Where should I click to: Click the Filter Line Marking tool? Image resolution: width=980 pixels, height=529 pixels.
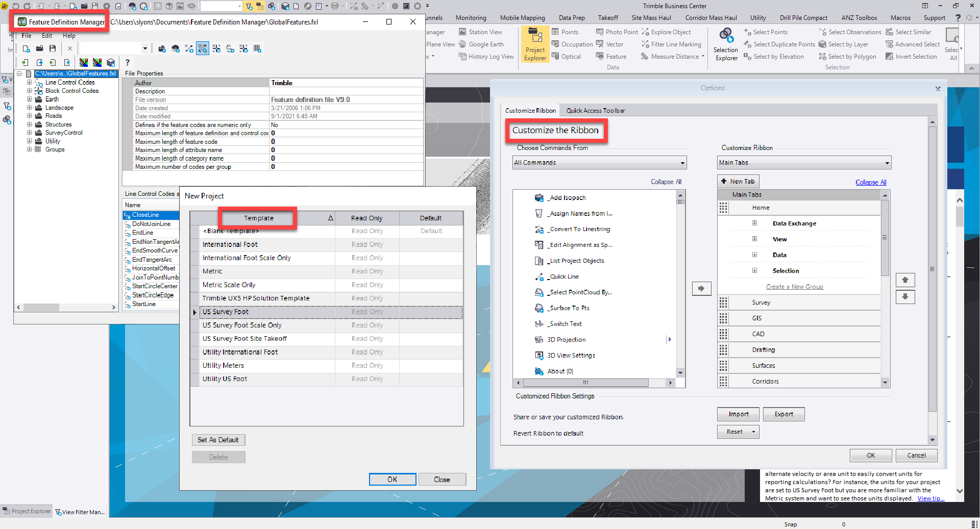[671, 44]
